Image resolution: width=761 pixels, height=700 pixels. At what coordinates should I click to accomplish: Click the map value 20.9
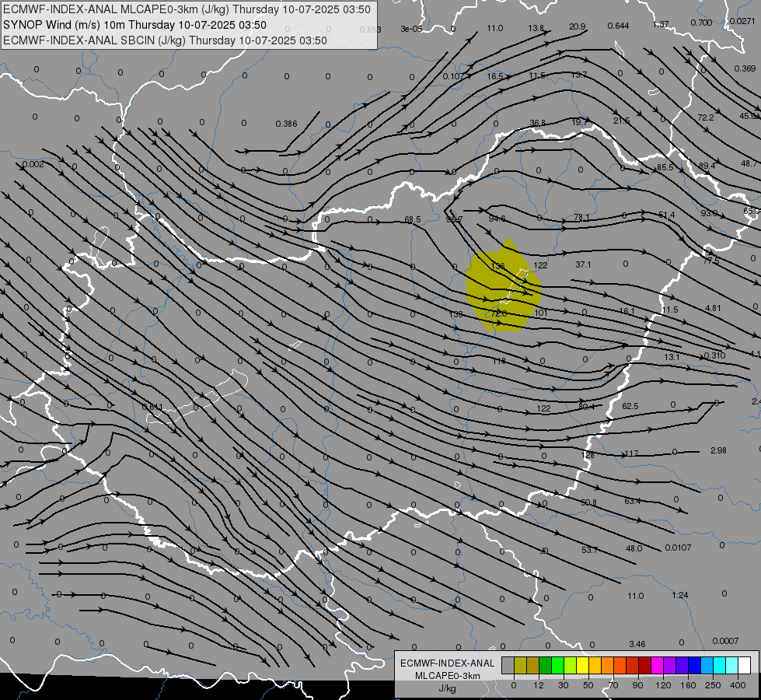click(577, 26)
